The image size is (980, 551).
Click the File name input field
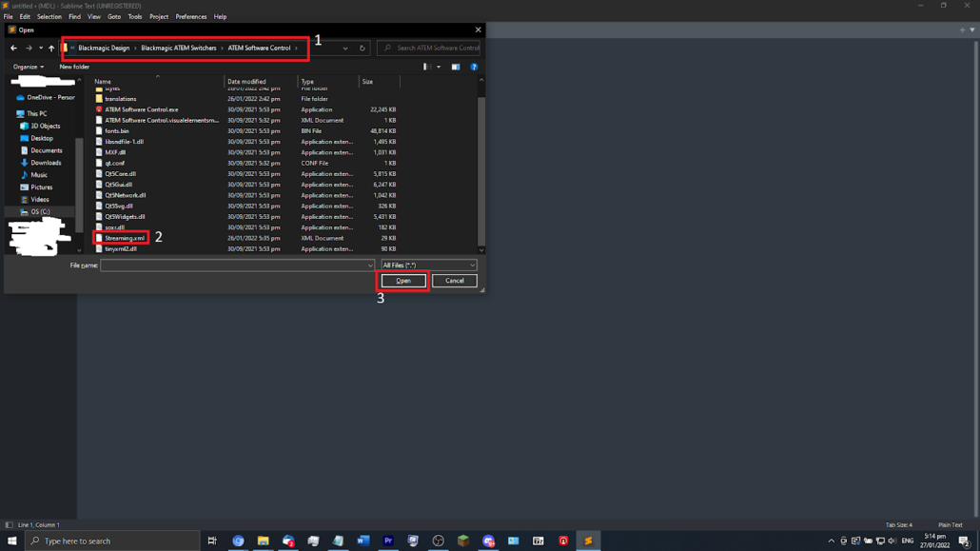[x=236, y=266]
